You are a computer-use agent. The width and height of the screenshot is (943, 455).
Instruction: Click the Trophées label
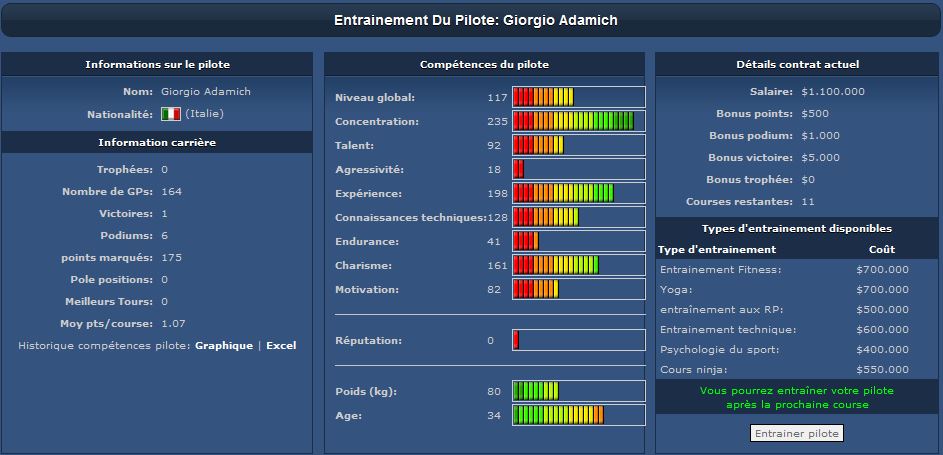[124, 170]
